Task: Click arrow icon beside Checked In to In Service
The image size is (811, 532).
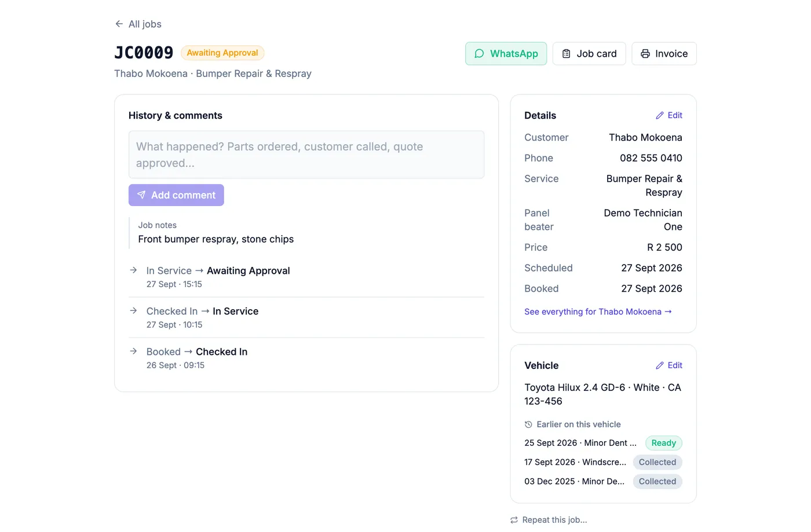Action: 133,311
